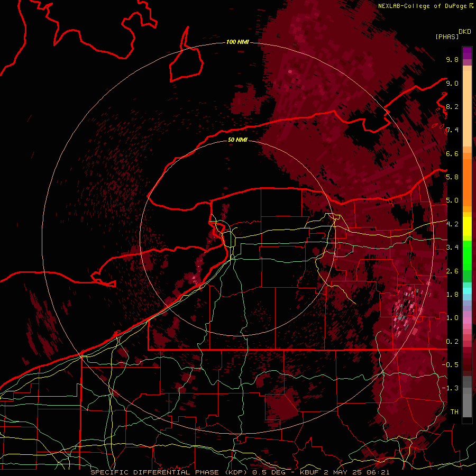
Task: Click the 9.8 value on the color scale
Action: pos(452,59)
